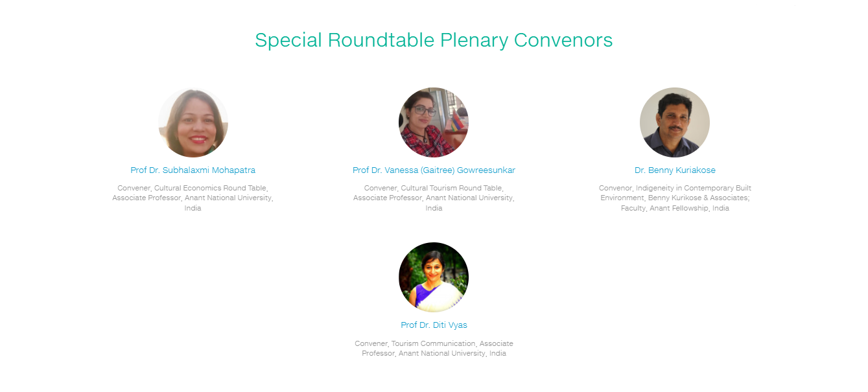The width and height of the screenshot is (868, 392).
Task: Click the Indigeneity in Contemporary Built Environment description
Action: 675,198
